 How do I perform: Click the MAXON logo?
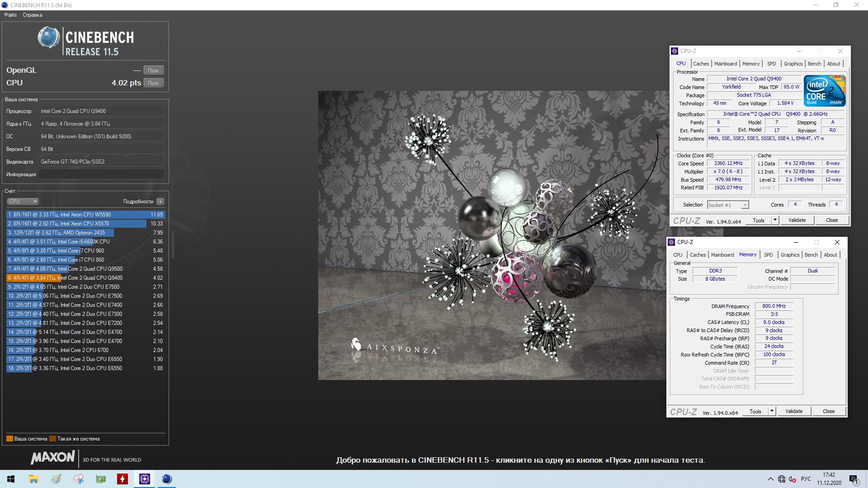[52, 457]
